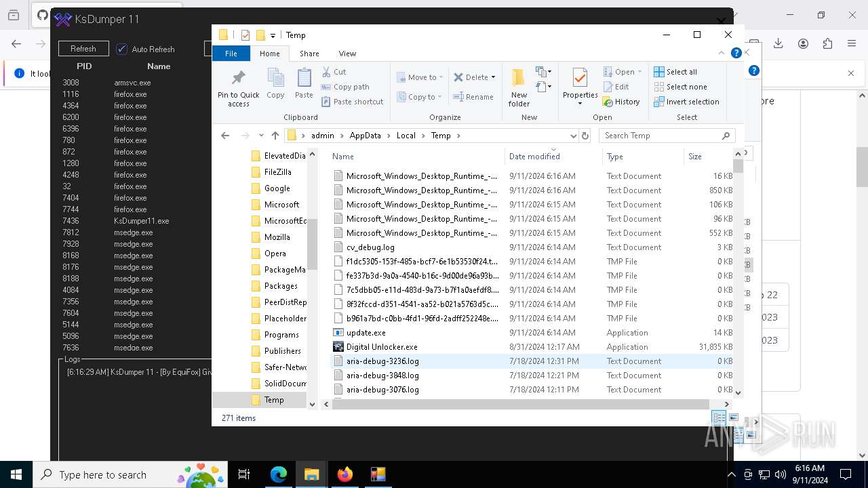Viewport: 868px width, 488px height.
Task: Click the file list horizontal scrollbar
Action: pyautogui.click(x=521, y=404)
